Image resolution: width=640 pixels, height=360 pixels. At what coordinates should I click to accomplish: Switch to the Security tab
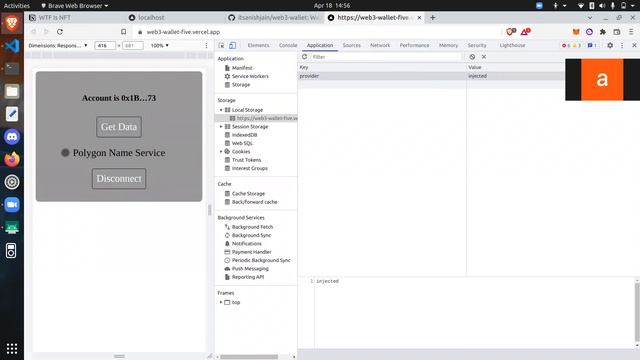coord(477,45)
